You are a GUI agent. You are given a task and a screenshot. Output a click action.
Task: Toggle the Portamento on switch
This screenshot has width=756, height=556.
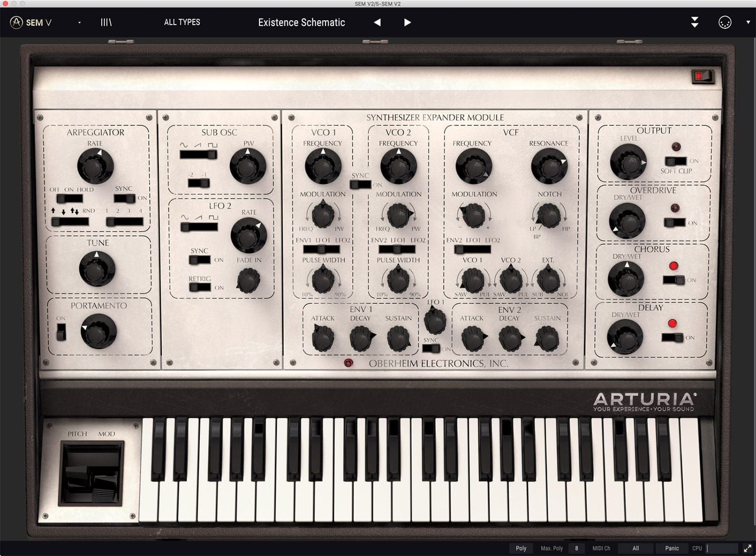61,332
